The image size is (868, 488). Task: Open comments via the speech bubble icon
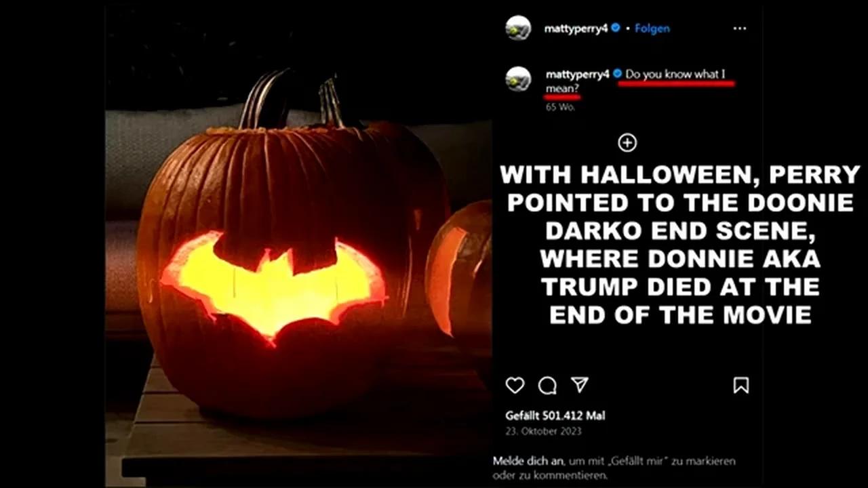tap(547, 386)
